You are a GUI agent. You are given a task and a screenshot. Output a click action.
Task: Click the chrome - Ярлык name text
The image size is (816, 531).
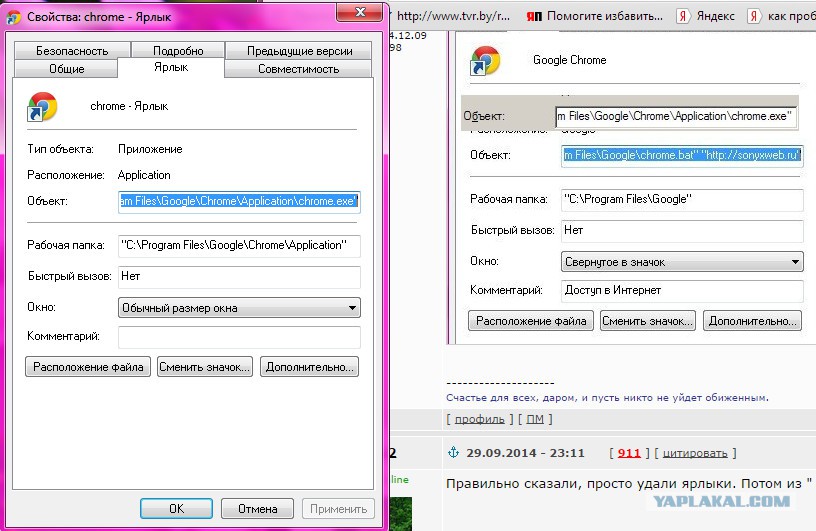pyautogui.click(x=129, y=106)
